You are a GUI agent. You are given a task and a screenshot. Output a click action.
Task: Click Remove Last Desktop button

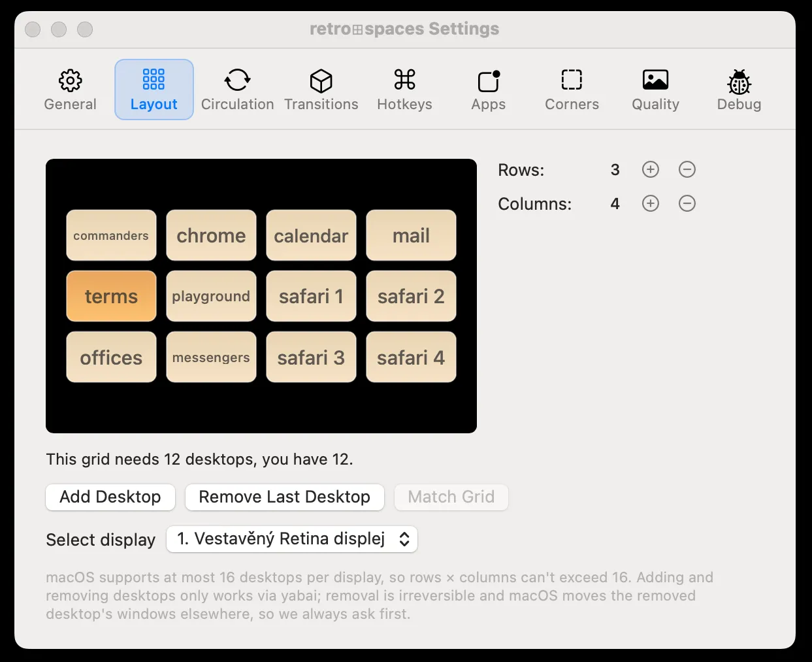[285, 497]
